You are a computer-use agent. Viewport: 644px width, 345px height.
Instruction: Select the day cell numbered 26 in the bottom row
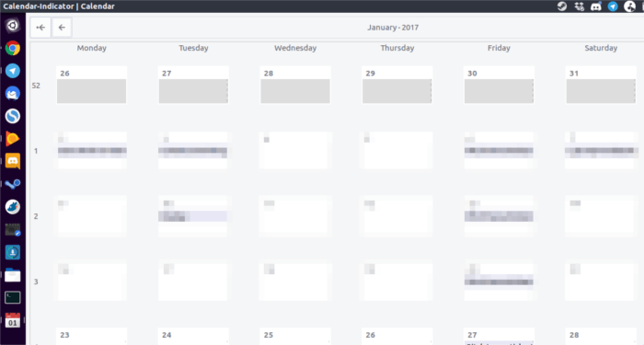point(397,337)
